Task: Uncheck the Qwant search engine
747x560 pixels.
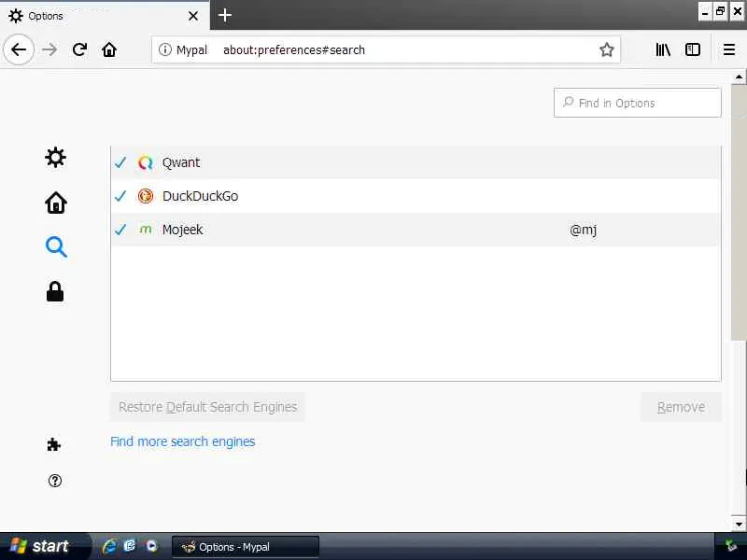Action: 120,162
